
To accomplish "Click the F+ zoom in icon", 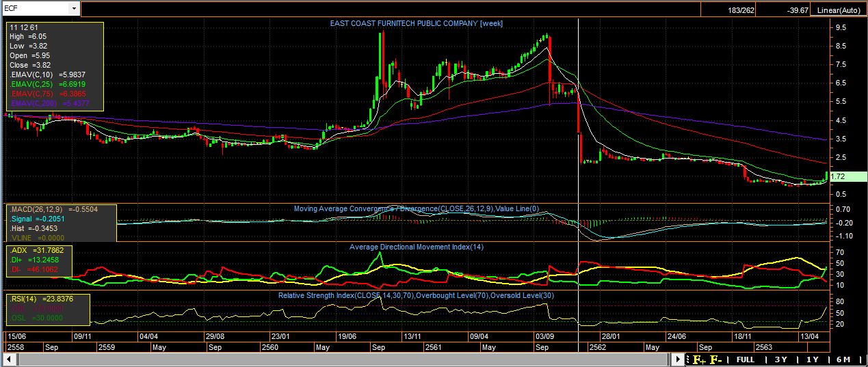I will [699, 359].
